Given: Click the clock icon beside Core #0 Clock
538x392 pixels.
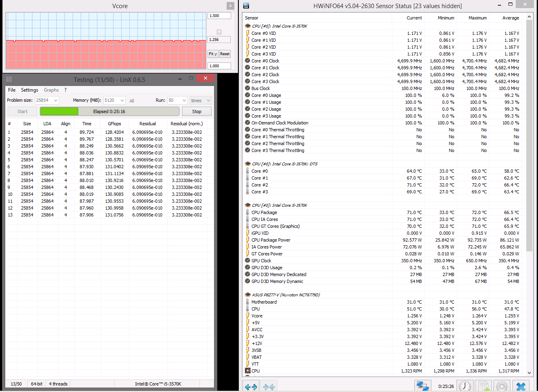Looking at the screenshot, I should tap(248, 61).
